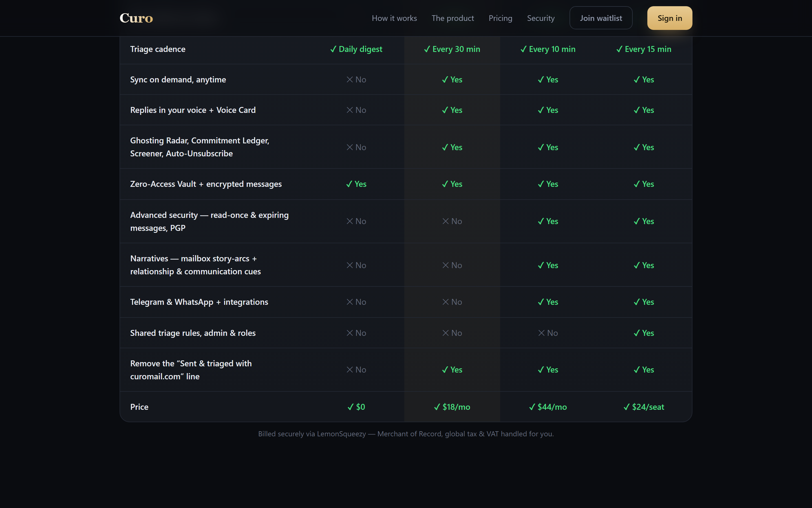
Task: Click the check icon beside Every 15 min
Action: (x=619, y=49)
